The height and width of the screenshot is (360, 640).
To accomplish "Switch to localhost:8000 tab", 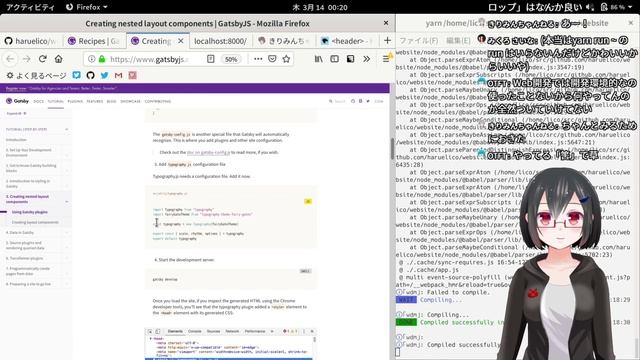I will (x=220, y=41).
